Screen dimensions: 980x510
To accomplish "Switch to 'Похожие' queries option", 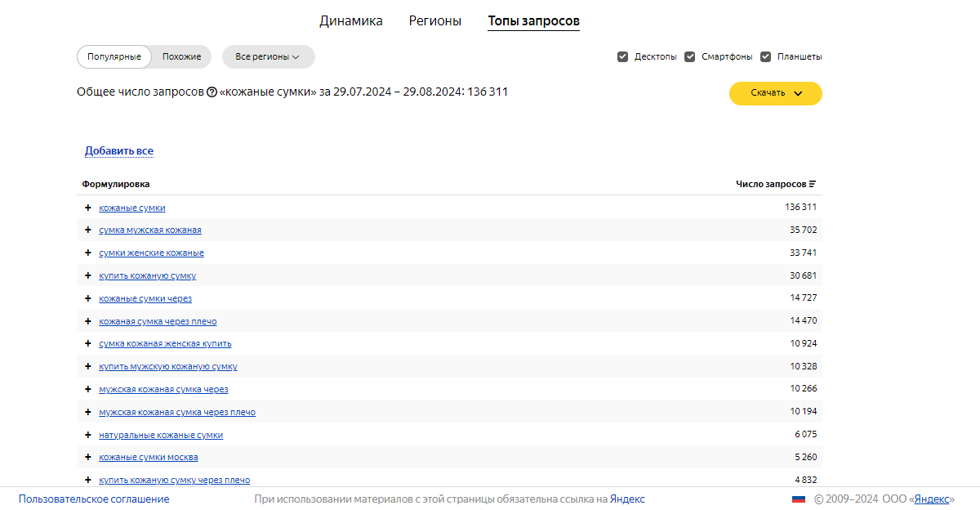I will click(x=181, y=57).
